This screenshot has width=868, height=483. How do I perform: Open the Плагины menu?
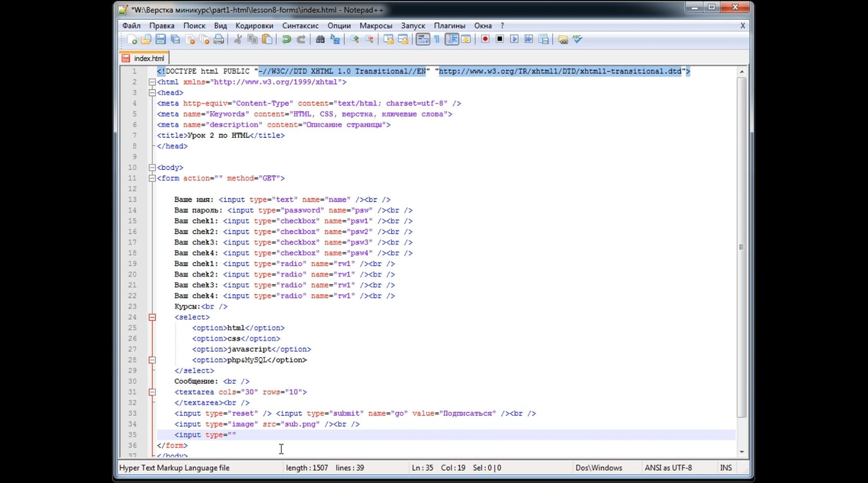click(x=450, y=25)
